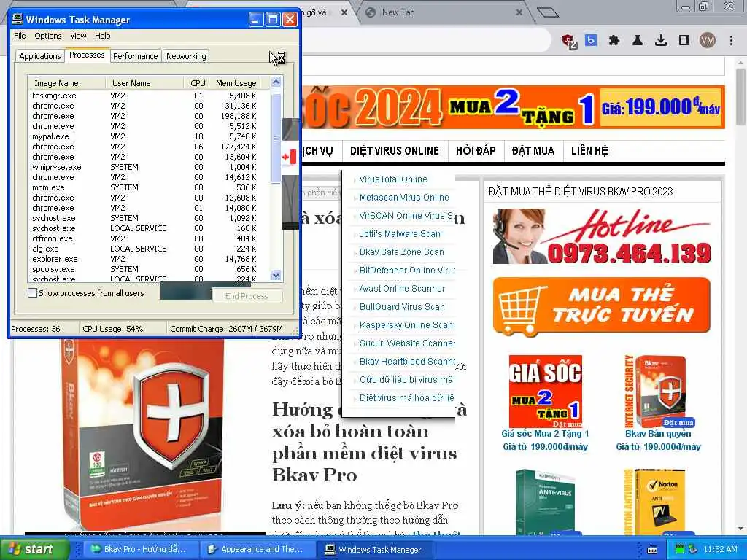This screenshot has width=747, height=560.
Task: Open the VM profile avatar in Chrome
Action: (708, 41)
